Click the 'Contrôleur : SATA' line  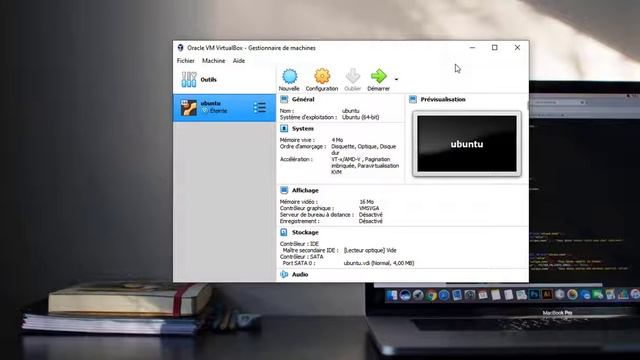point(302,257)
